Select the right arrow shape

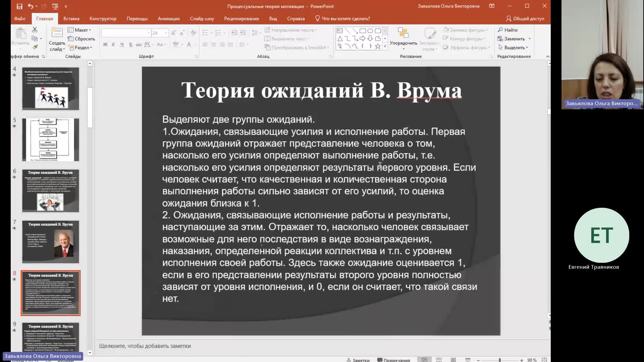pos(363,38)
